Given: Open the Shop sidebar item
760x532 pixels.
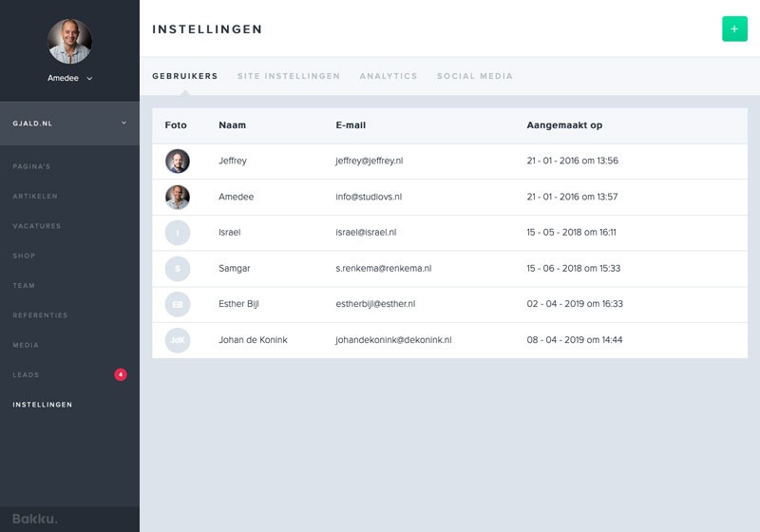Looking at the screenshot, I should click(24, 256).
